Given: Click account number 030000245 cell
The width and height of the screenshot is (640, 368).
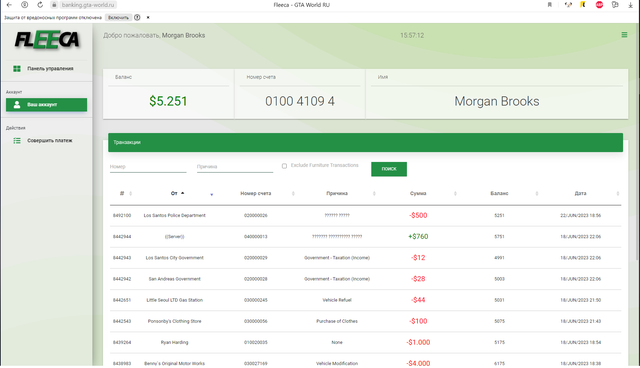Looking at the screenshot, I should click(x=256, y=300).
